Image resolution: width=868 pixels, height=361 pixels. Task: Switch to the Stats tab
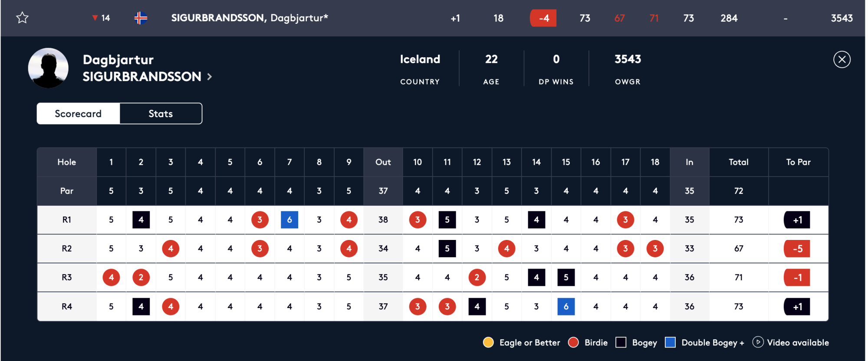click(161, 114)
